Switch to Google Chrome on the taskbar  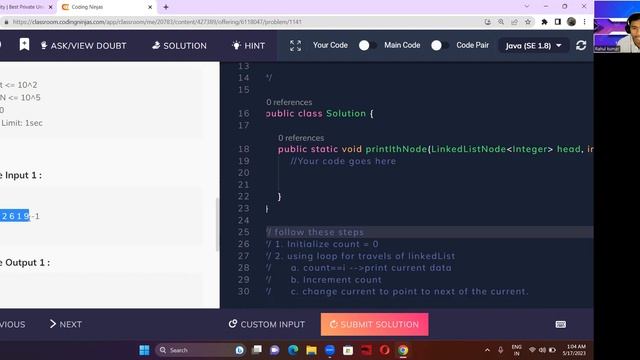click(403, 350)
